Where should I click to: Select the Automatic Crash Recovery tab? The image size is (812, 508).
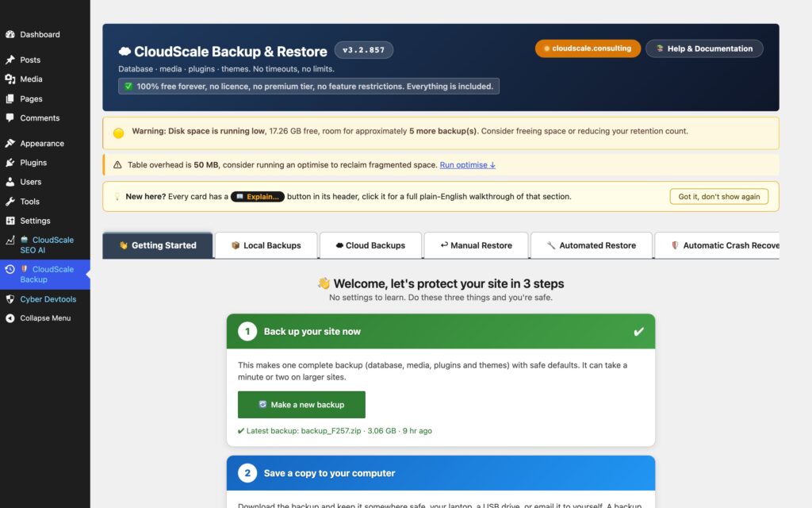click(x=717, y=245)
